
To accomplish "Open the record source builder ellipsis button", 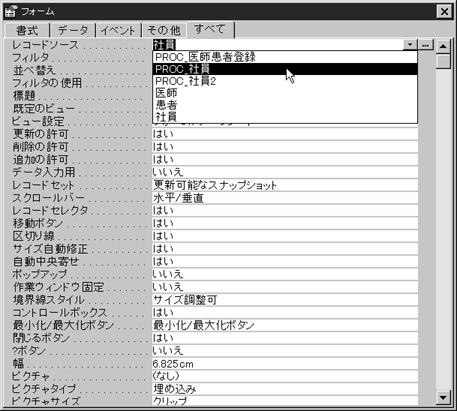I will tap(426, 45).
